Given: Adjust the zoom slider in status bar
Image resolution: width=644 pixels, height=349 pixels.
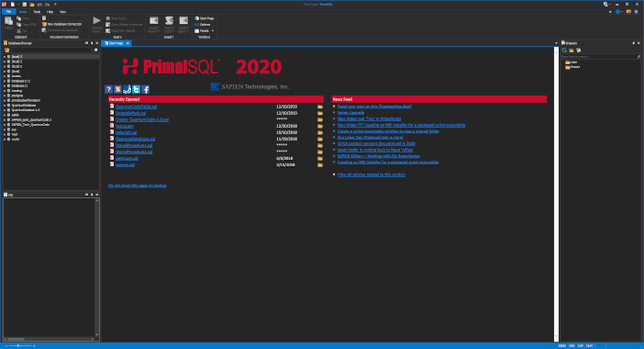Looking at the screenshot, I should pyautogui.click(x=18, y=345).
